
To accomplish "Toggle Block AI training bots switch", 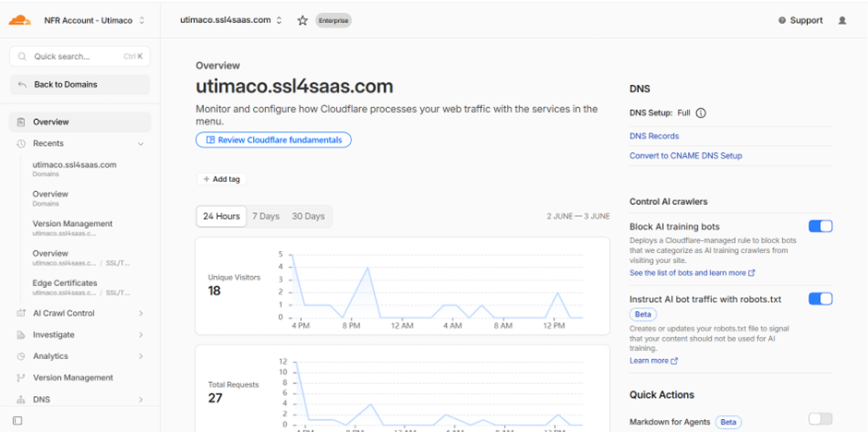I will (x=820, y=225).
